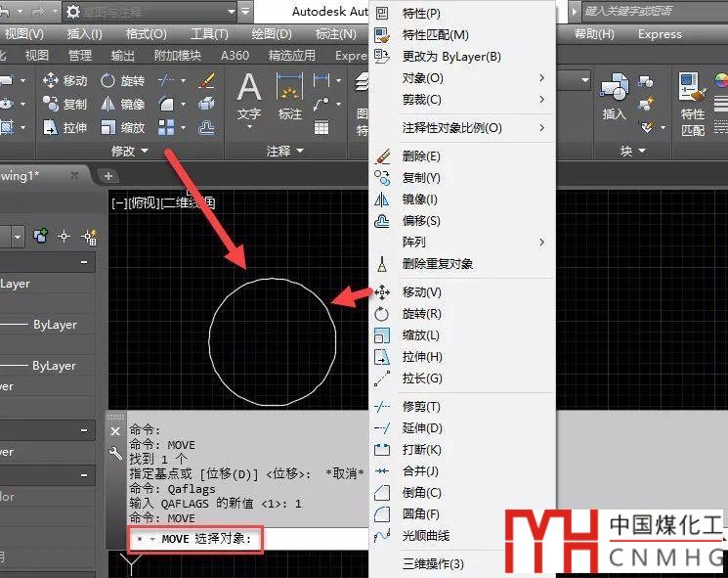Viewport: 728px width, 578px height.
Task: Select the 移动 (Move) tool in ribbon
Action: coord(65,81)
